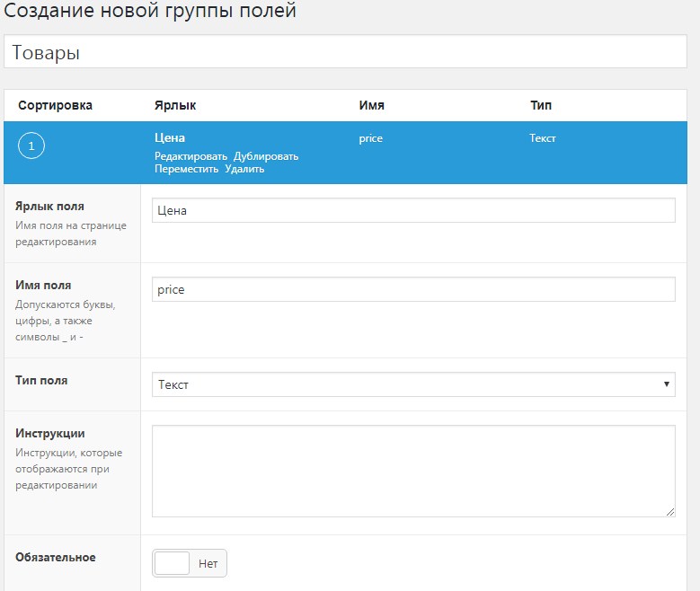The image size is (700, 591).
Task: Click the 'Создание новой группы полей' page heading
Action: (x=150, y=10)
